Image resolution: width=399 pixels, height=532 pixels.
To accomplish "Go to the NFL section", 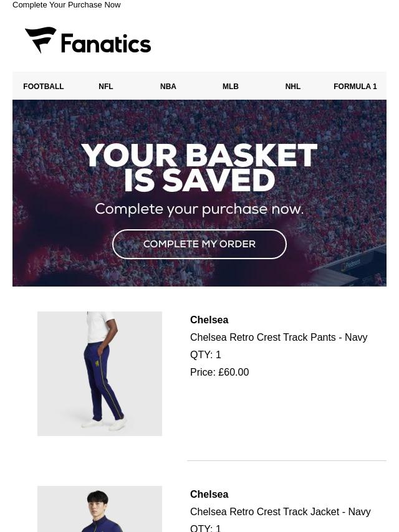I will point(106,87).
